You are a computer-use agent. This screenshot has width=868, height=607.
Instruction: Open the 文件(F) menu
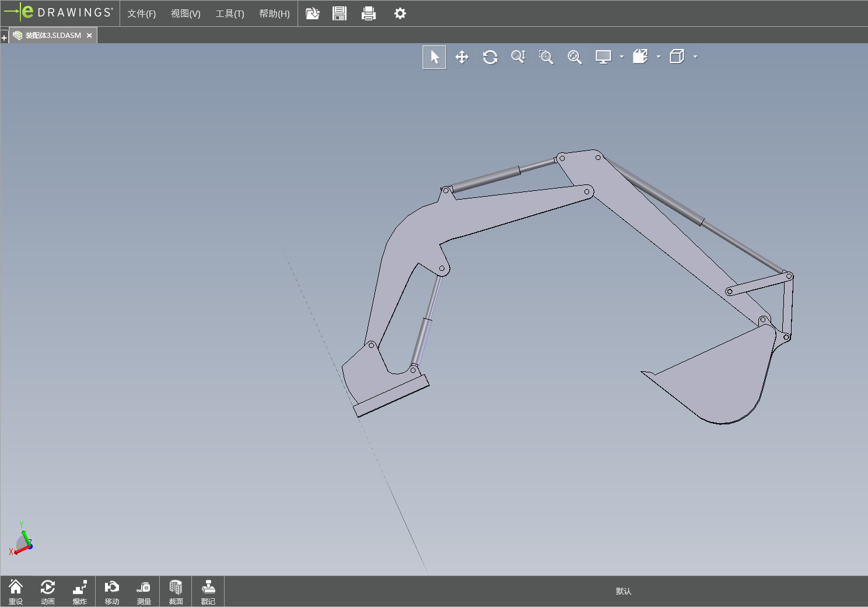point(142,13)
